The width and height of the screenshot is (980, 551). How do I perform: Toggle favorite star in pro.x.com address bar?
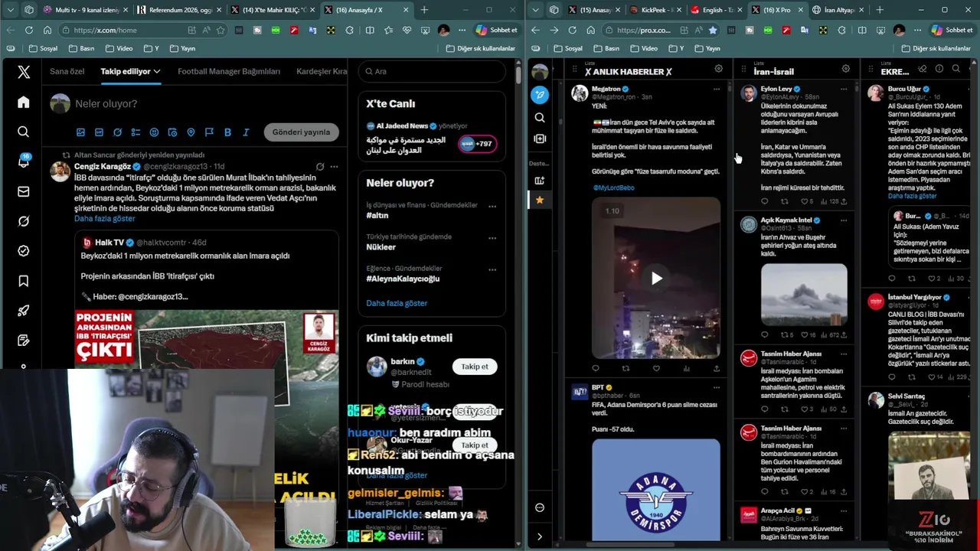[x=713, y=30]
